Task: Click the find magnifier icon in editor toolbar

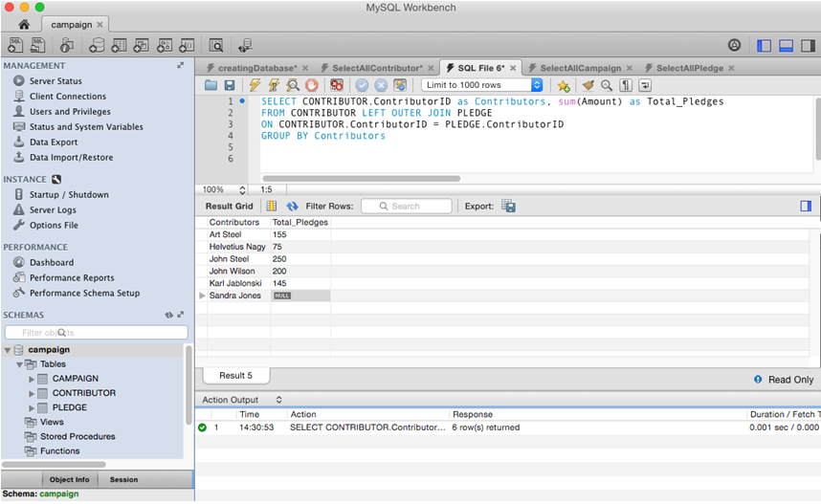Action: [x=607, y=85]
